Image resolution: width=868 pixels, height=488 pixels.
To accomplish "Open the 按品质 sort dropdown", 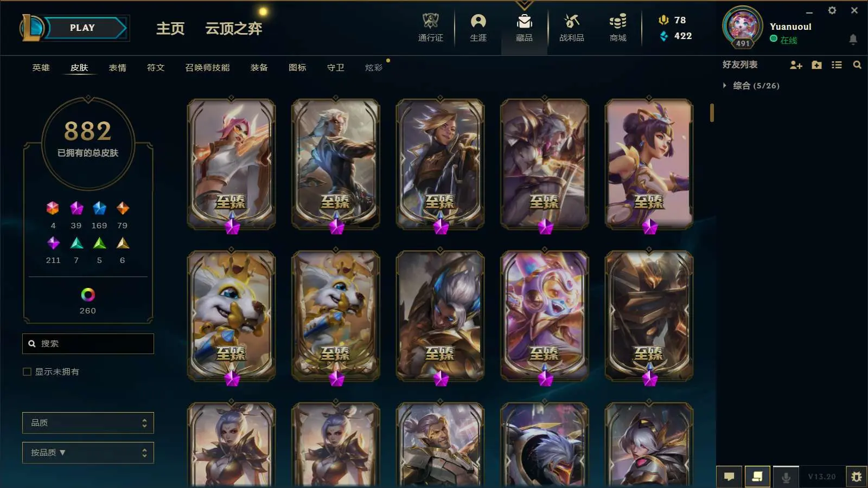I will (88, 453).
